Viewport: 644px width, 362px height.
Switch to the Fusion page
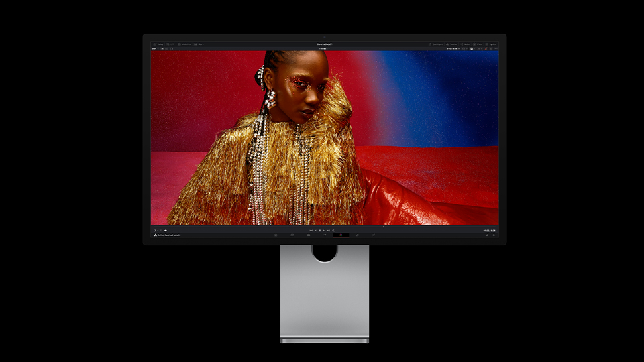pos(325,235)
